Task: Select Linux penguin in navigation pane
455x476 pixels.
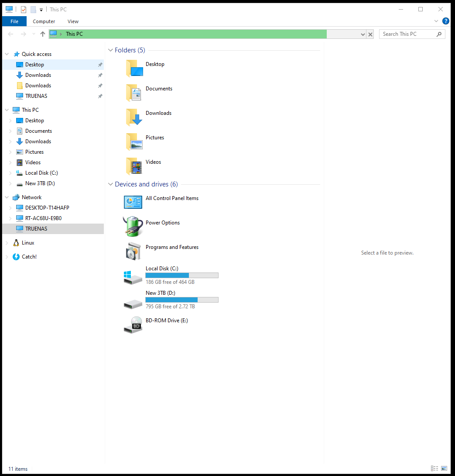Action: pos(16,243)
